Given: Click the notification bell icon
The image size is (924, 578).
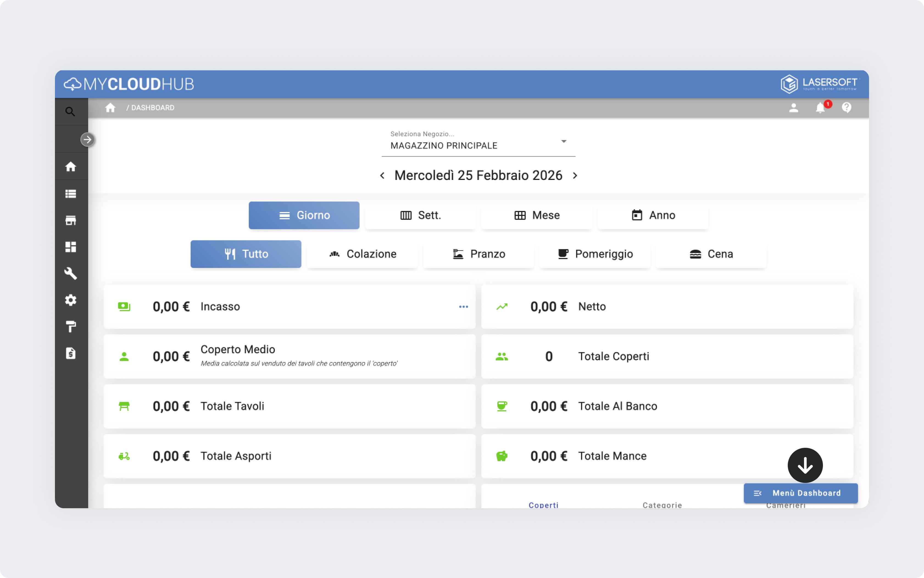Looking at the screenshot, I should click(820, 108).
